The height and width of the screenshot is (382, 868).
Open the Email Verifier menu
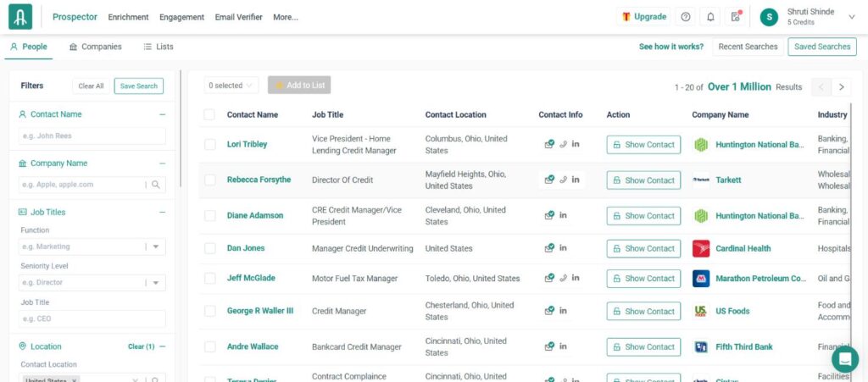tap(238, 17)
